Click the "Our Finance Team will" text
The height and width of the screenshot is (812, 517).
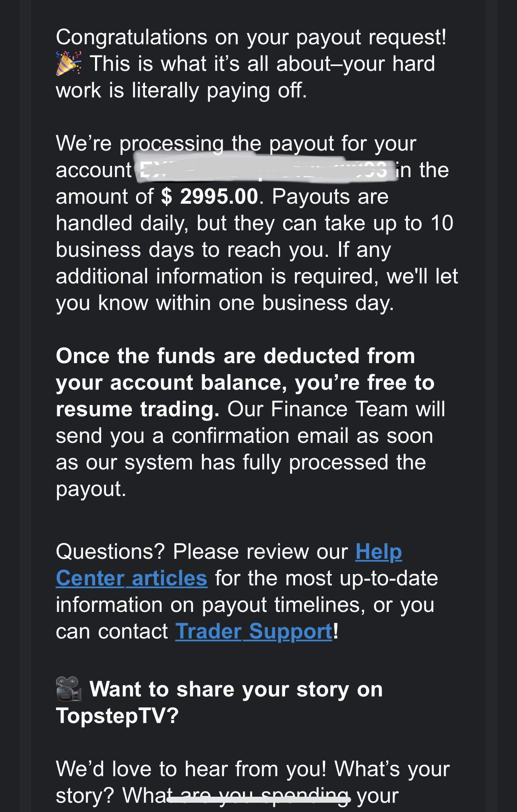[336, 409]
